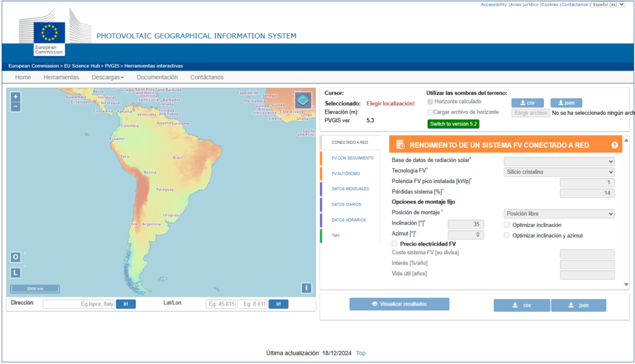The height and width of the screenshot is (364, 635).
Task: Click Interés input field
Action: (587, 264)
